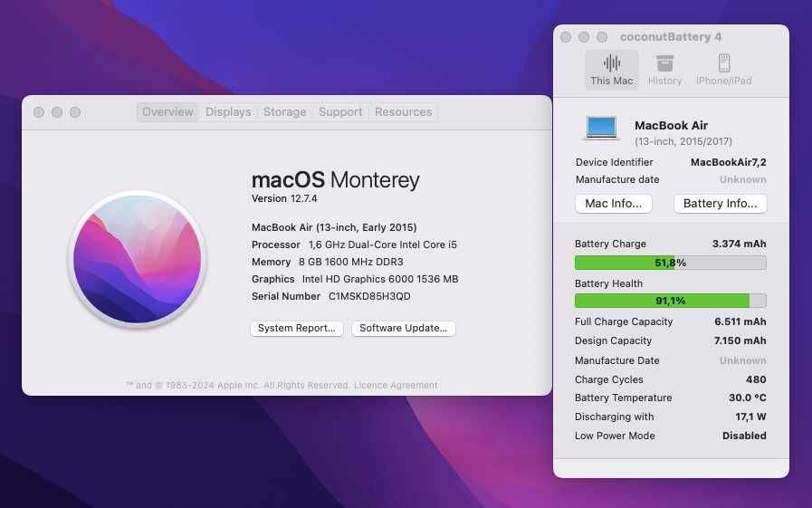
Task: Open the Storage tab
Action: [x=285, y=112]
